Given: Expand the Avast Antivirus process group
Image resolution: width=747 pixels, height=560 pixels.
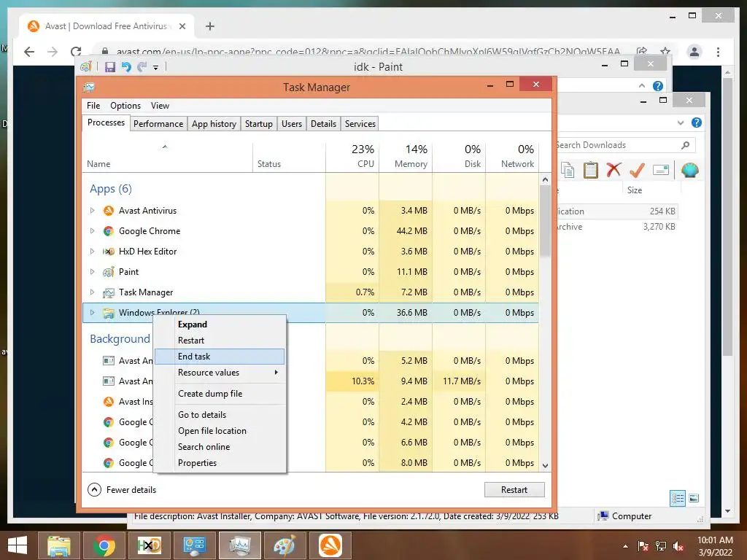Looking at the screenshot, I should pos(93,211).
